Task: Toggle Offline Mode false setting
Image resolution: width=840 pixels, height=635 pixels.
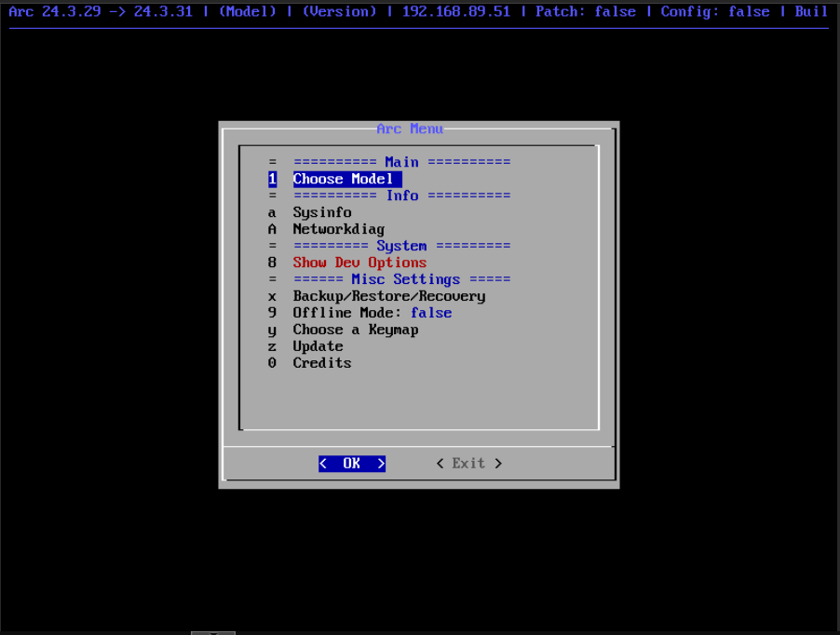Action: (372, 313)
